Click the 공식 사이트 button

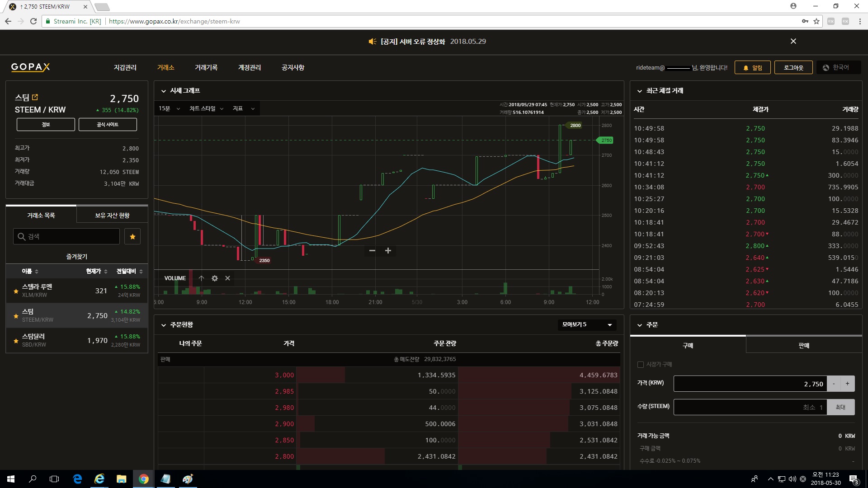(x=108, y=124)
